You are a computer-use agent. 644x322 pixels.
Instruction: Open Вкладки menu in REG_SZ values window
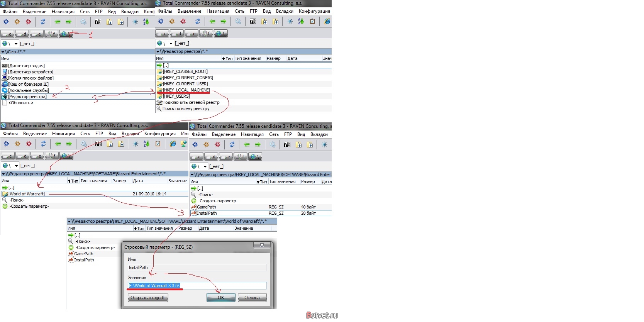319,134
